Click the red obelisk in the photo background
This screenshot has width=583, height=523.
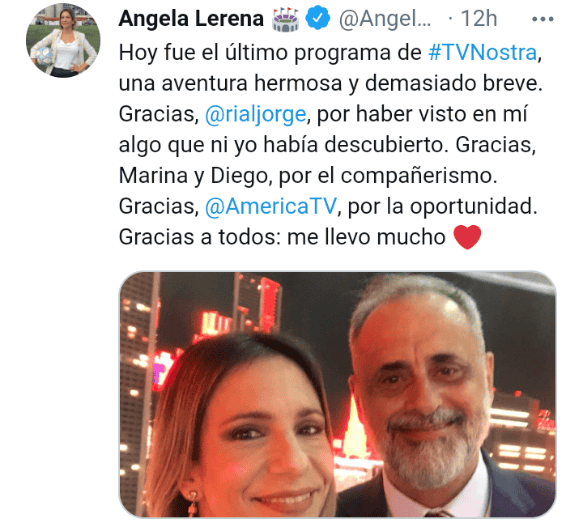354,427
